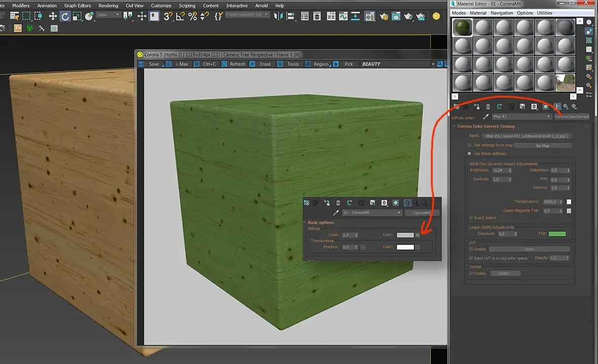The width and height of the screenshot is (598, 364).
Task: Activate the Select and Move tool
Action: coord(53,16)
